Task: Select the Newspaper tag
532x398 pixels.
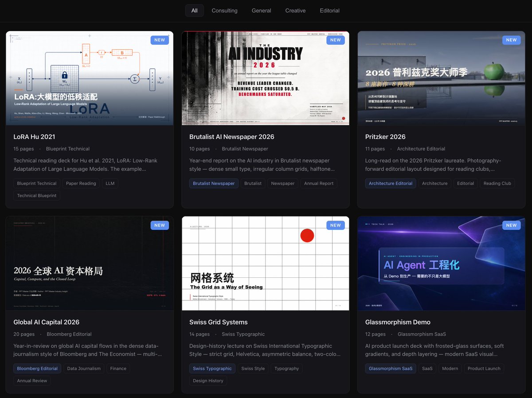Action: 283,183
